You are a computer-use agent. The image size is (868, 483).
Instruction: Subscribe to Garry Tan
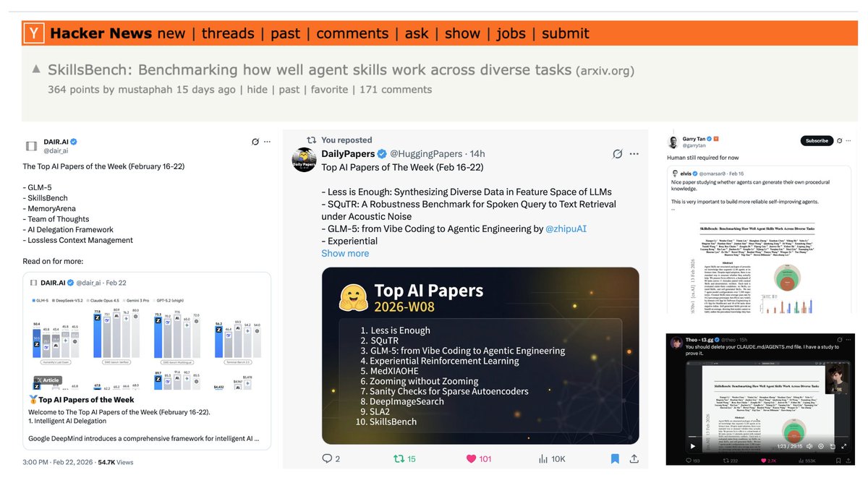(x=817, y=140)
